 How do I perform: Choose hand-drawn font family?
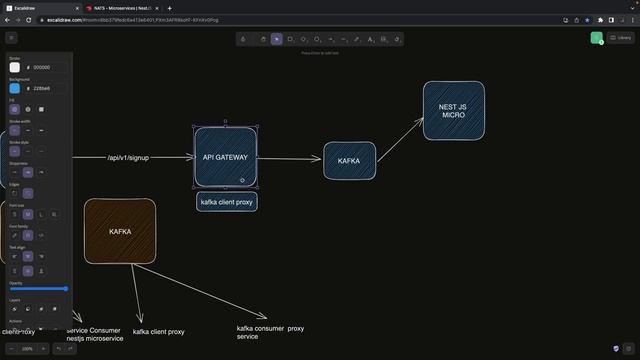click(15, 236)
